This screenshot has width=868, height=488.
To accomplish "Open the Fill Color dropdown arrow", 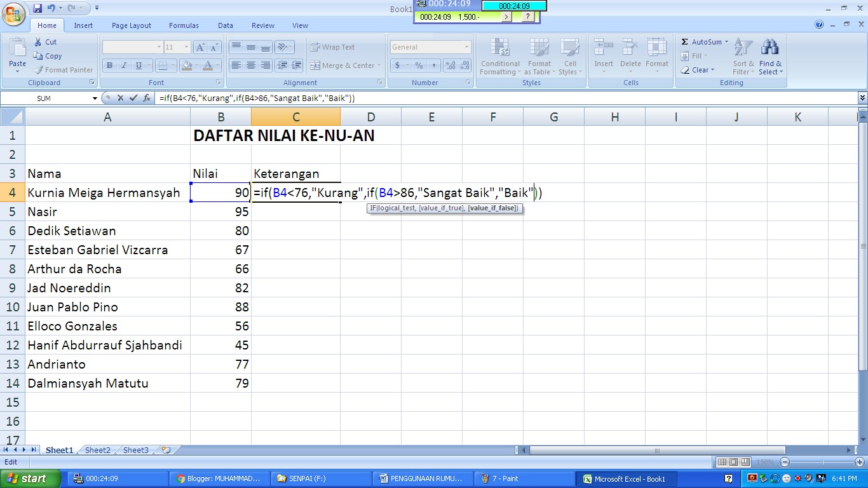I will [197, 65].
